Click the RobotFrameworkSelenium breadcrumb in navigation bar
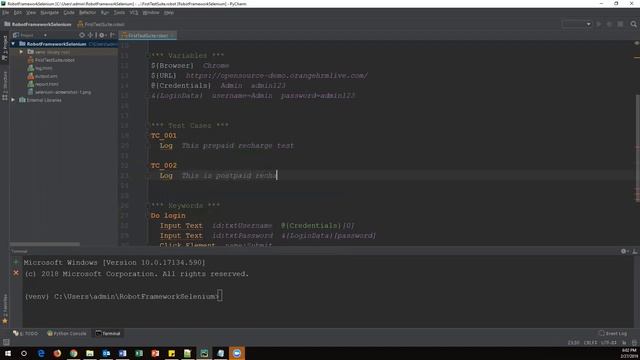The width and height of the screenshot is (640, 360). tap(38, 24)
